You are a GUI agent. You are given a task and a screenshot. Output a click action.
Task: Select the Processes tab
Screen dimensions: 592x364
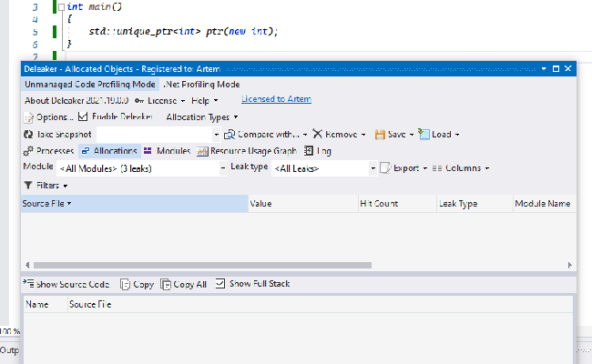pos(48,151)
